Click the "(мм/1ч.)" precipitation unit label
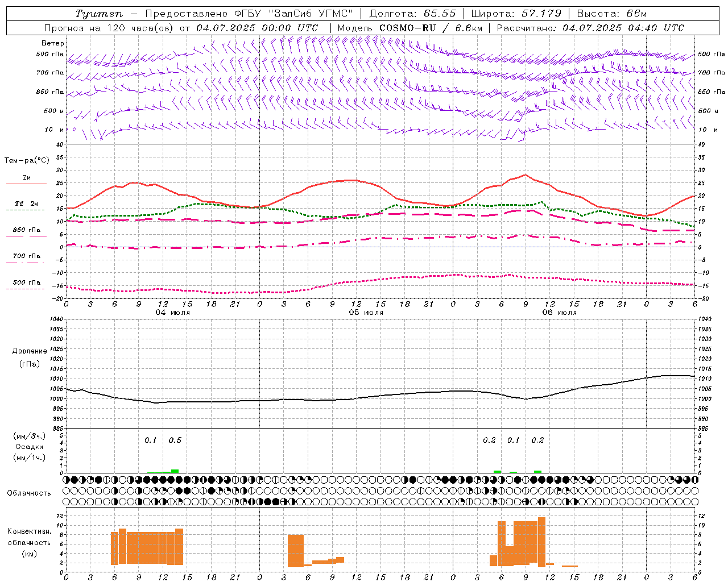This screenshot has height=582, width=728. pyautogui.click(x=29, y=458)
